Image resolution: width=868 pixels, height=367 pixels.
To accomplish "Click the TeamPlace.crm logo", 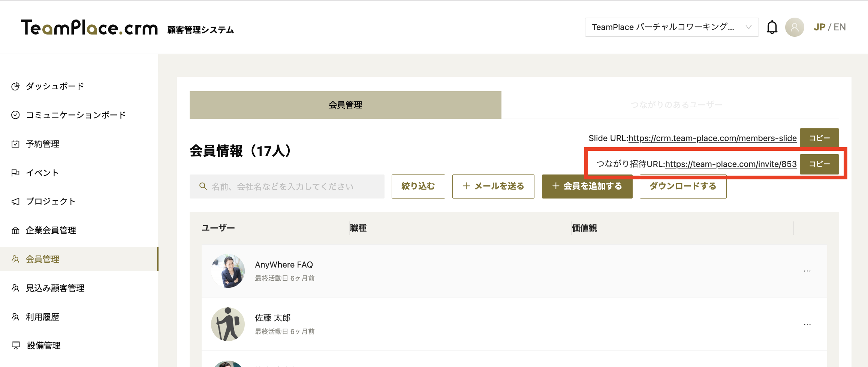I will pos(89,27).
